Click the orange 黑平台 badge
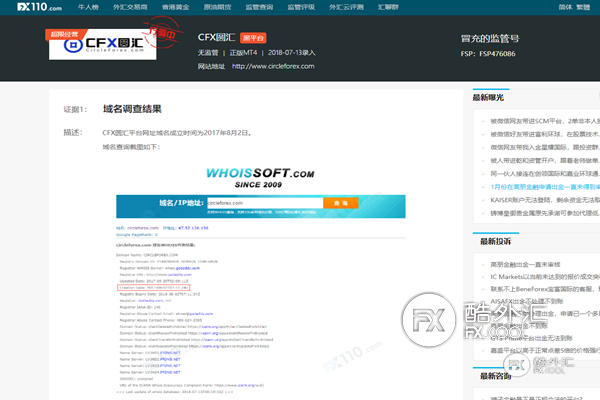Image resolution: width=600 pixels, height=400 pixels. tap(253, 38)
